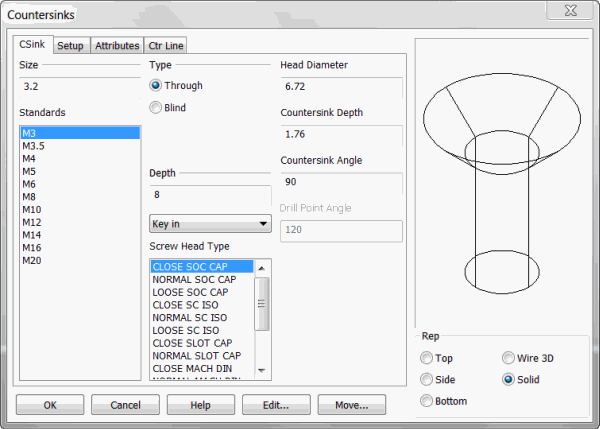Image resolution: width=600 pixels, height=429 pixels.
Task: Select M14 in Standards list
Action: pyautogui.click(x=80, y=235)
